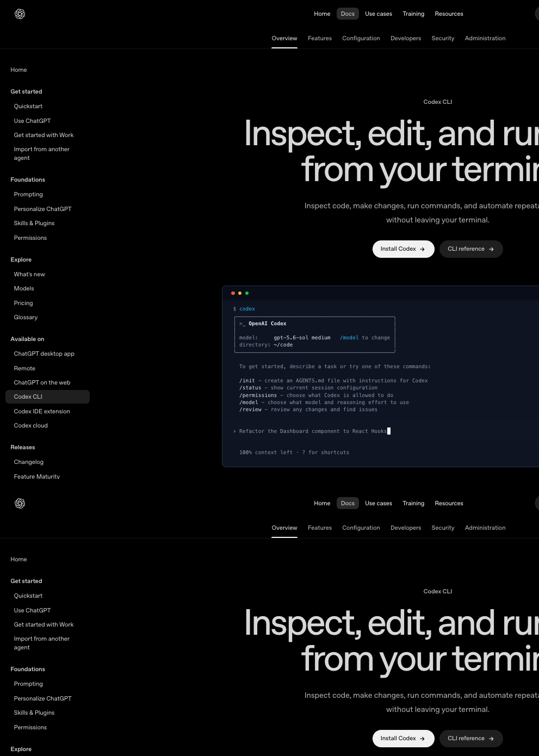The width and height of the screenshot is (539, 756).
Task: Open the Feature Maturity sidebar link
Action: (36, 476)
